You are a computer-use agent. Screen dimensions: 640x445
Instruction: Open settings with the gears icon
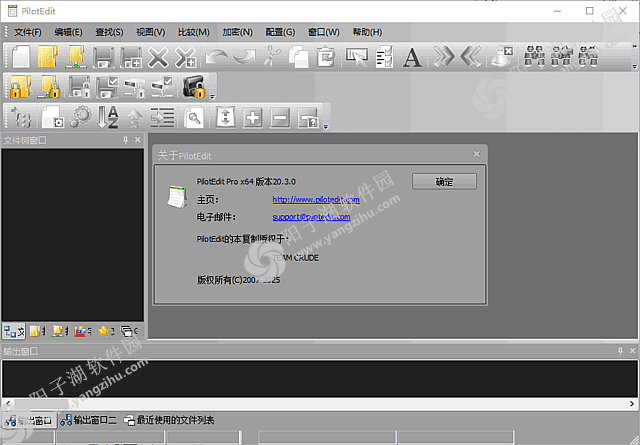[81, 118]
